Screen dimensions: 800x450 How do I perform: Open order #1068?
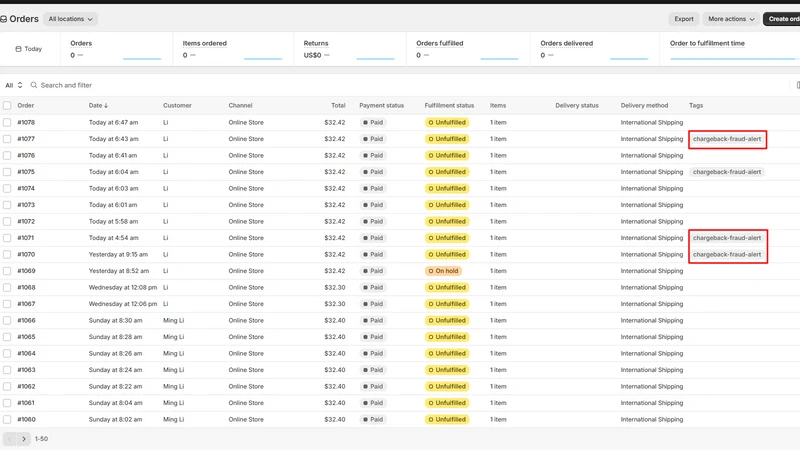click(x=26, y=287)
